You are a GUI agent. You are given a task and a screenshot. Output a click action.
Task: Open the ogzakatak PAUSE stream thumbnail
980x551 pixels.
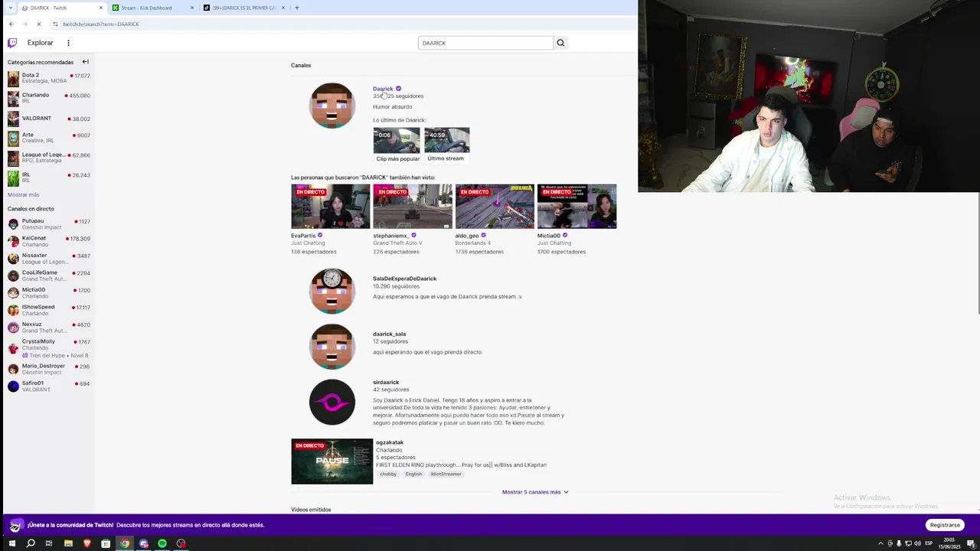[332, 461]
